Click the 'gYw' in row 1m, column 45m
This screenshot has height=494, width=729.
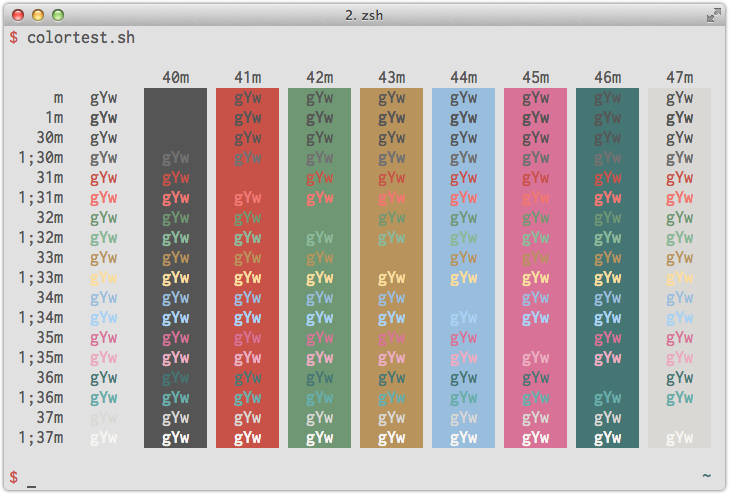(536, 119)
